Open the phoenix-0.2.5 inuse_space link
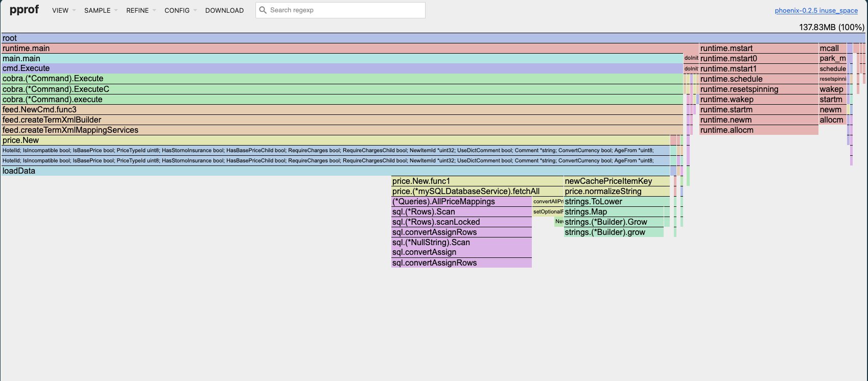 [x=816, y=11]
